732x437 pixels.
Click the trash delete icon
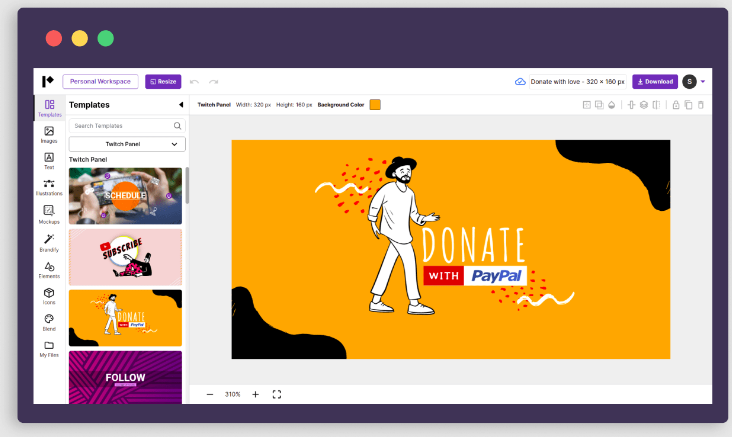701,105
